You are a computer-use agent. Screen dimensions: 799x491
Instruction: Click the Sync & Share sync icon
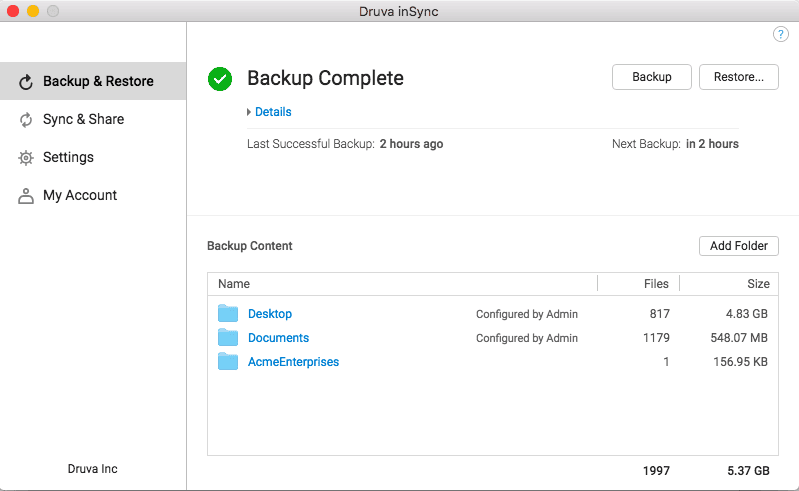(x=27, y=120)
